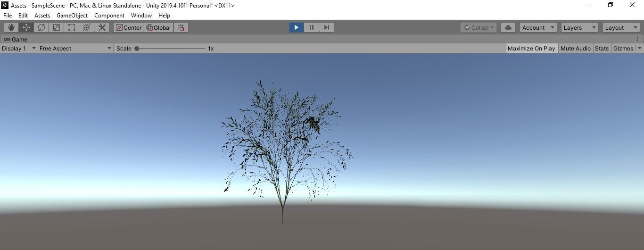Open the File menu
This screenshot has width=644, height=250.
[8, 15]
